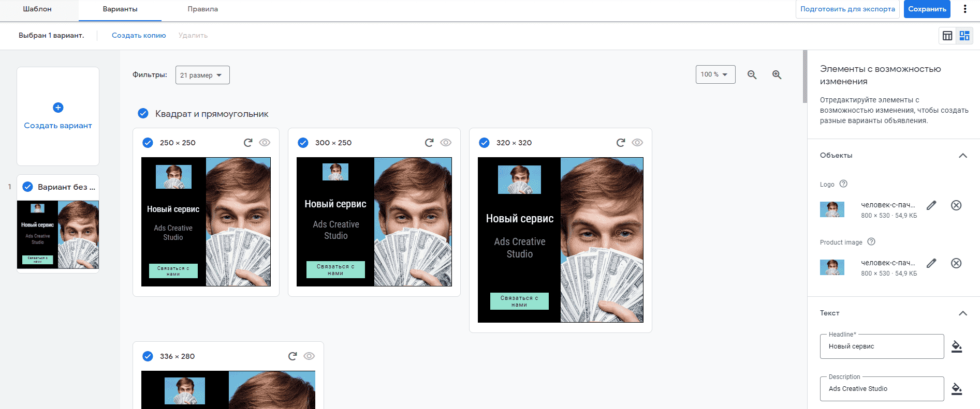Image resolution: width=980 pixels, height=409 pixels.
Task: Switch to grid view layout icon
Action: [x=964, y=36]
